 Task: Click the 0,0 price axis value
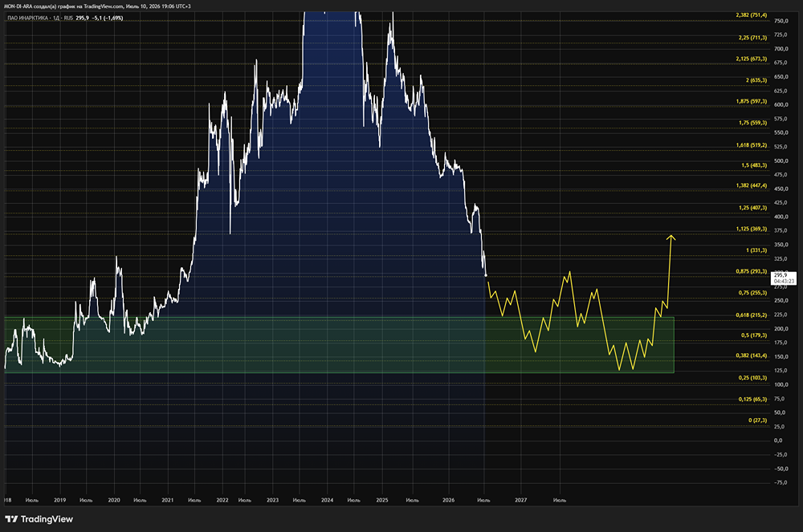click(778, 441)
